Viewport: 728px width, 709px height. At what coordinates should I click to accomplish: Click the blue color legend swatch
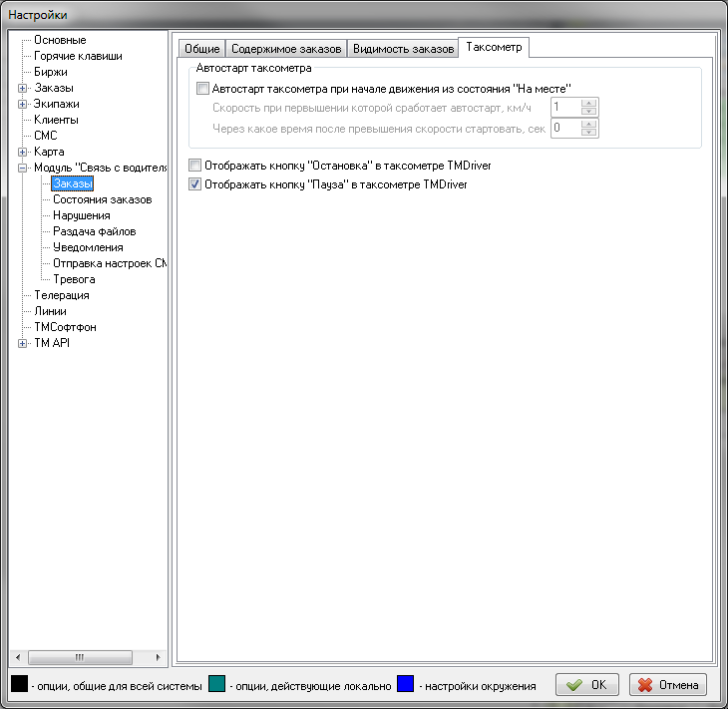405,685
